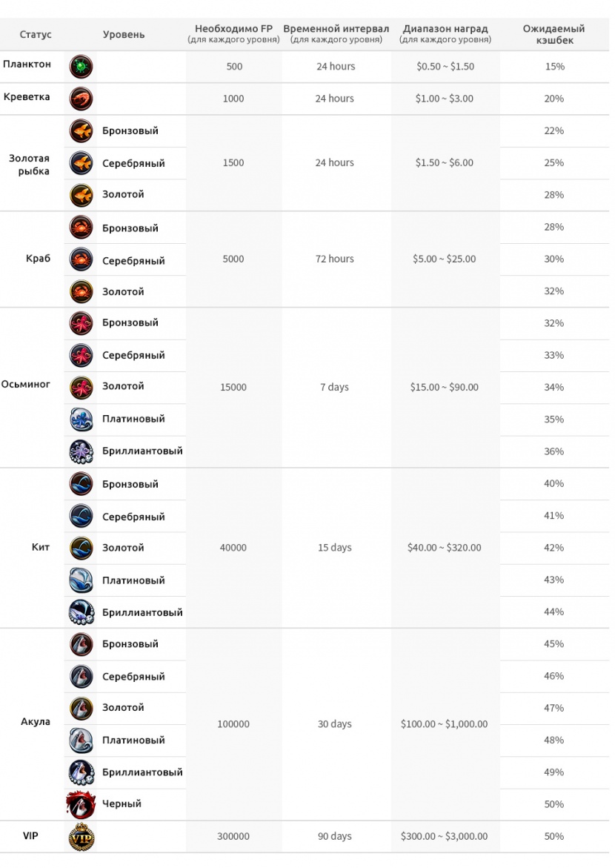615x868 pixels.
Task: Click the Статус column header
Action: click(x=36, y=35)
